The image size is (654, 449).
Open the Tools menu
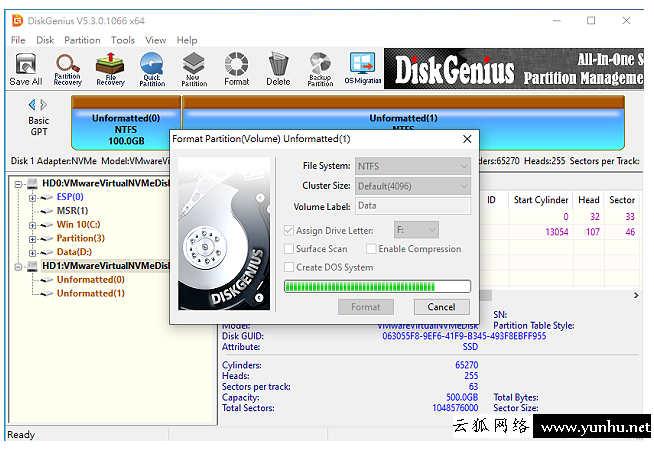[x=123, y=40]
